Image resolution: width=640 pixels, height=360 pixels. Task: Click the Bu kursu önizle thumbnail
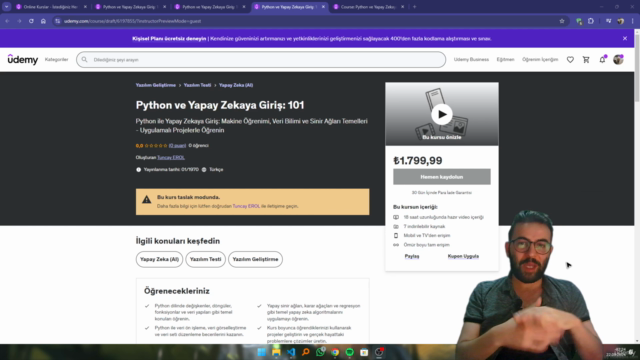[x=442, y=114]
